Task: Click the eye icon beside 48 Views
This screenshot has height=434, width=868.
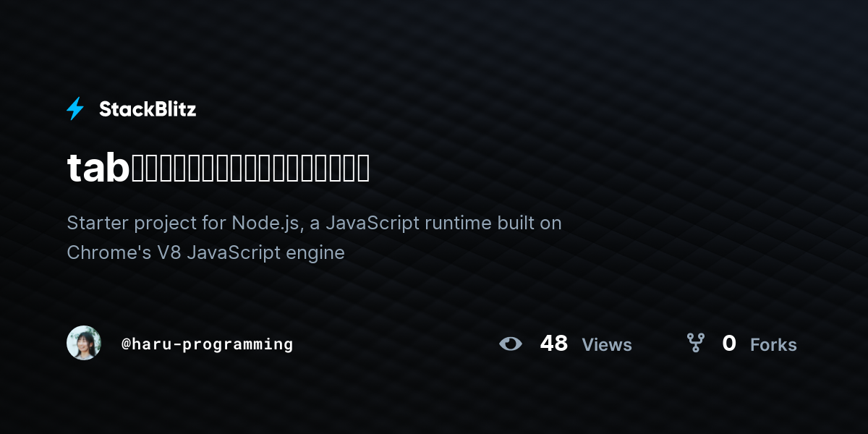Action: [x=511, y=344]
